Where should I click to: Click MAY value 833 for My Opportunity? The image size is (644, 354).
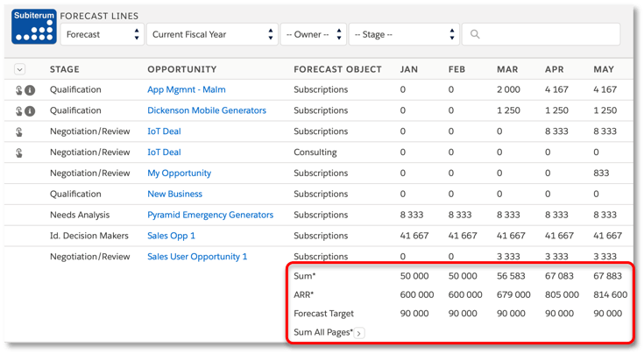tap(601, 173)
